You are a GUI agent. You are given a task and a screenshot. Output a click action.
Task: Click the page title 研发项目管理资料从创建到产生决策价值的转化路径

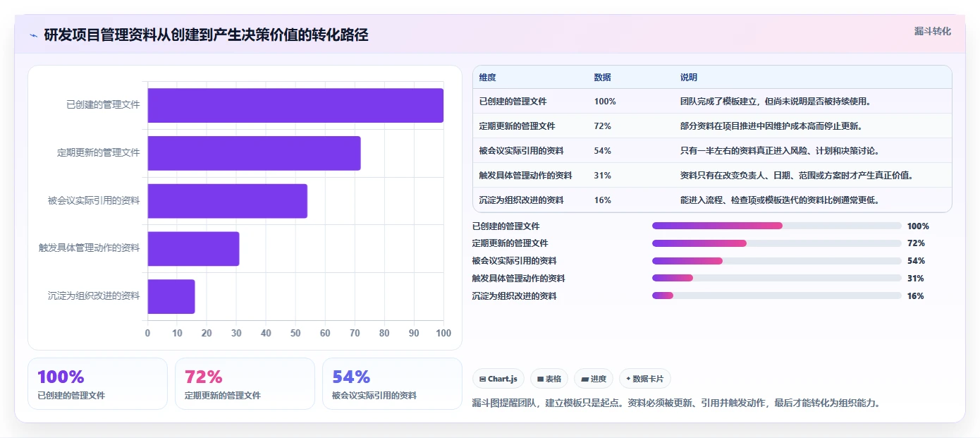(x=206, y=35)
